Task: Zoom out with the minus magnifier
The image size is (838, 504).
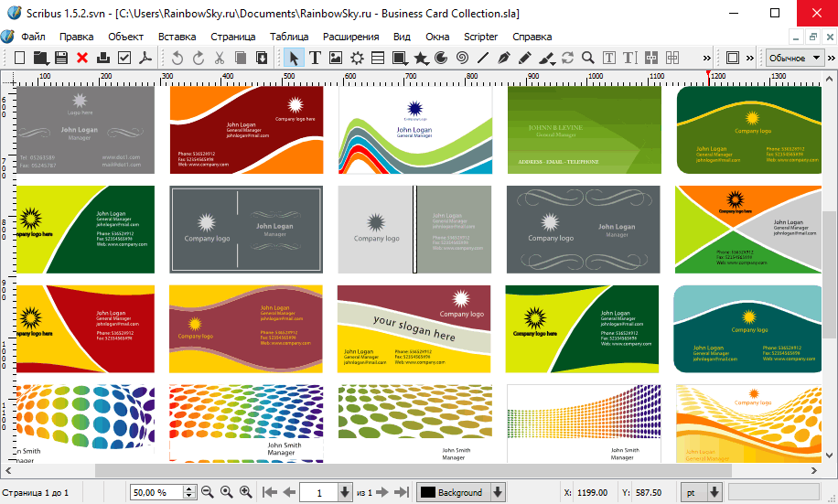Action: click(x=208, y=492)
